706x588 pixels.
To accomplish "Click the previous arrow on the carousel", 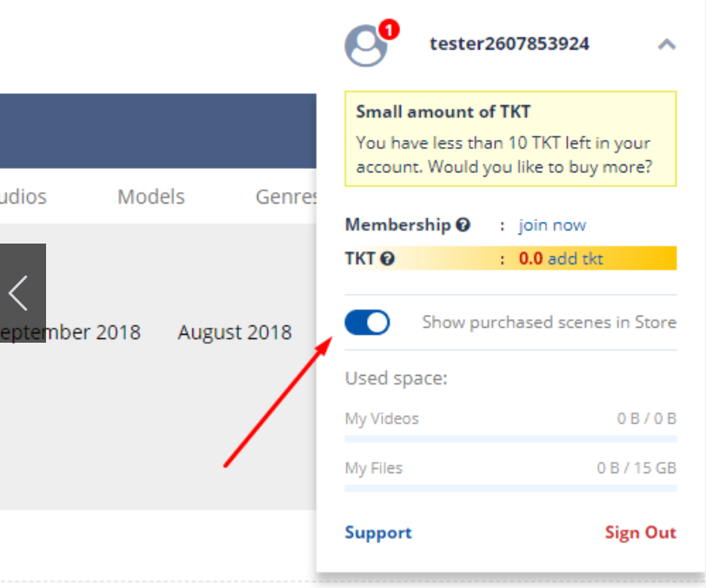I will coord(20,293).
